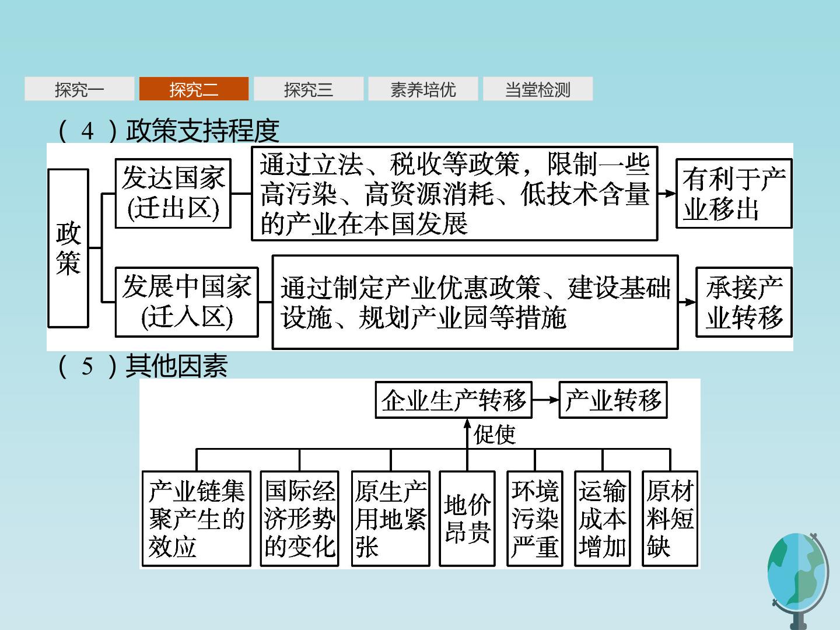Select the 产业链集聚产生的效应 box
The image size is (840, 630).
click(197, 519)
